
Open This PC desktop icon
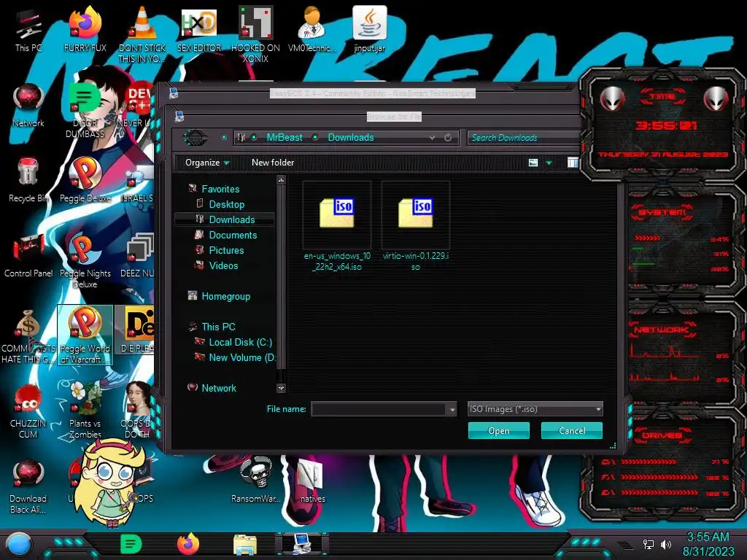(x=28, y=31)
